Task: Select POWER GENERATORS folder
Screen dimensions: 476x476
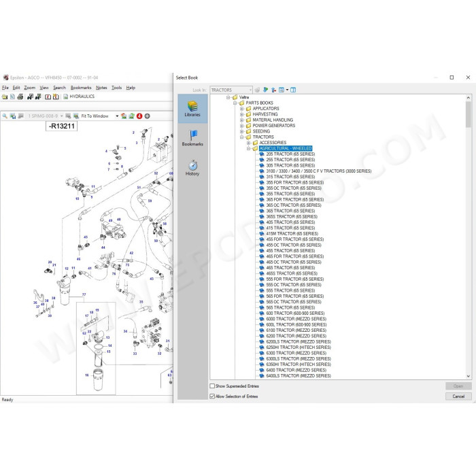Action: click(x=273, y=126)
